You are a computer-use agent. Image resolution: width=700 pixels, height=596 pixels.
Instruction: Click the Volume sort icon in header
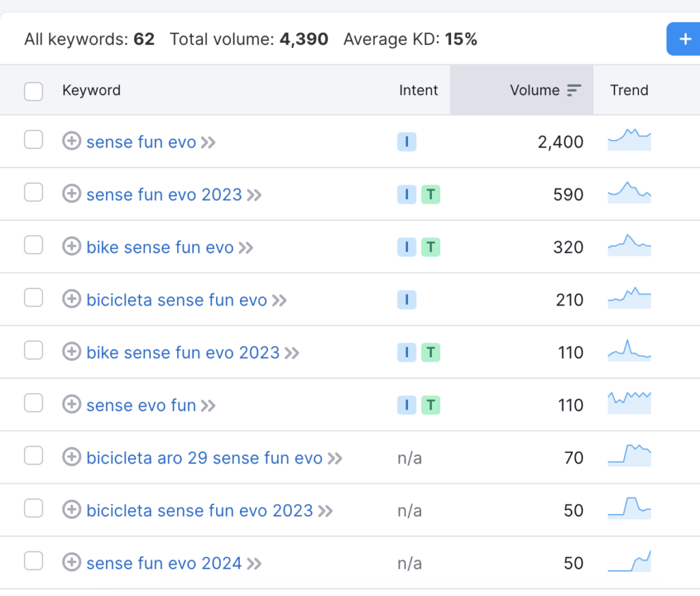click(574, 90)
